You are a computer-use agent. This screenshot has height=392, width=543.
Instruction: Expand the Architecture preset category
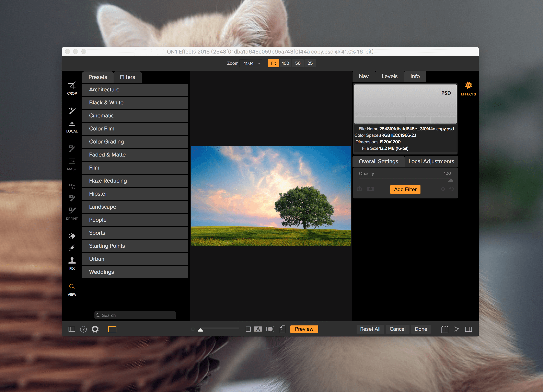point(135,90)
